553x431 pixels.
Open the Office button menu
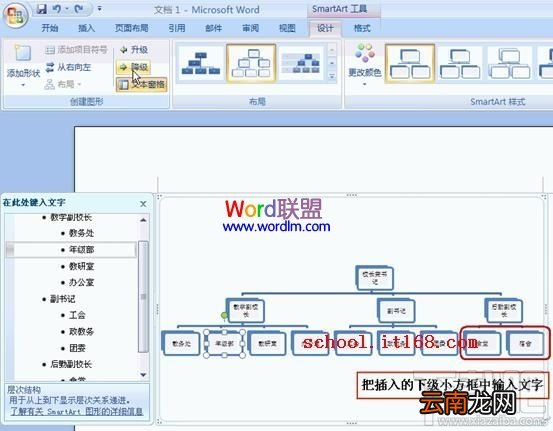(x=15, y=15)
